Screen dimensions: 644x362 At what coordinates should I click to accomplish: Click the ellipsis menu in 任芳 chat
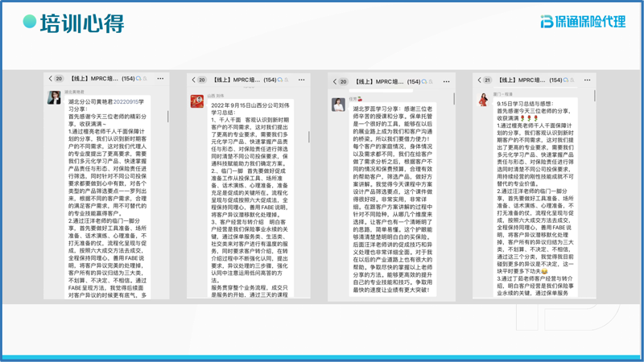[447, 81]
